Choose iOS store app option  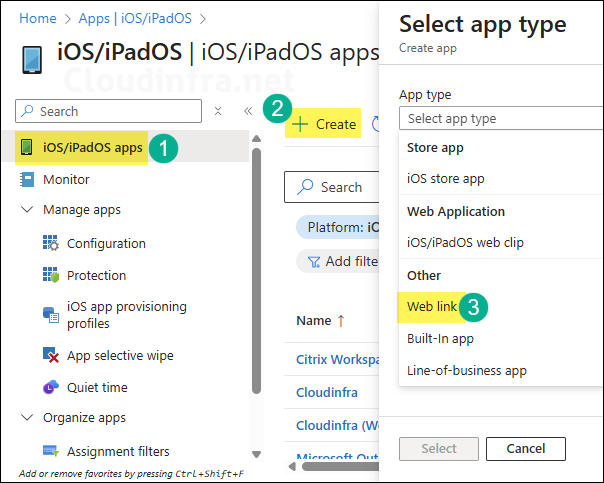point(501,179)
